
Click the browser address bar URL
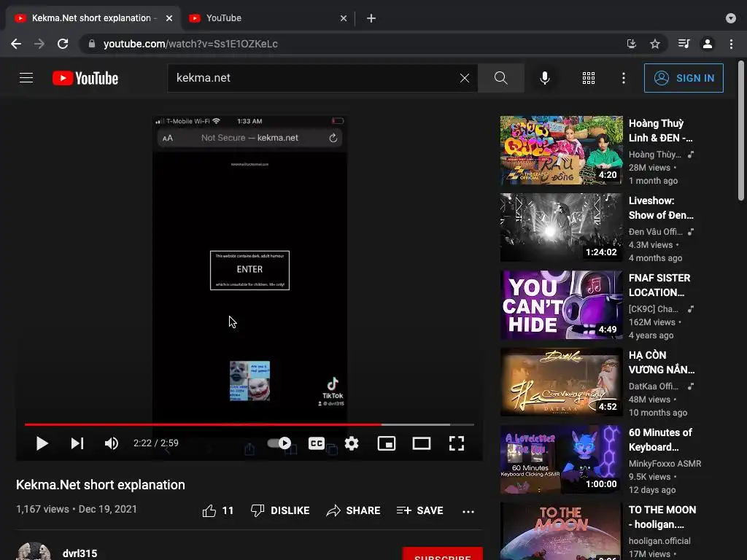[x=190, y=44]
